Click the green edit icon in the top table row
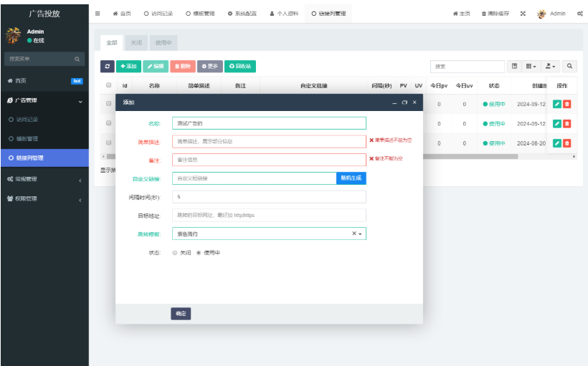The height and width of the screenshot is (366, 588). click(557, 104)
